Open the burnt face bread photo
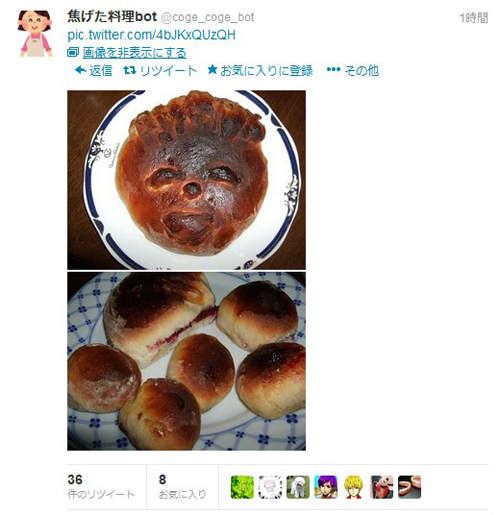 186,180
